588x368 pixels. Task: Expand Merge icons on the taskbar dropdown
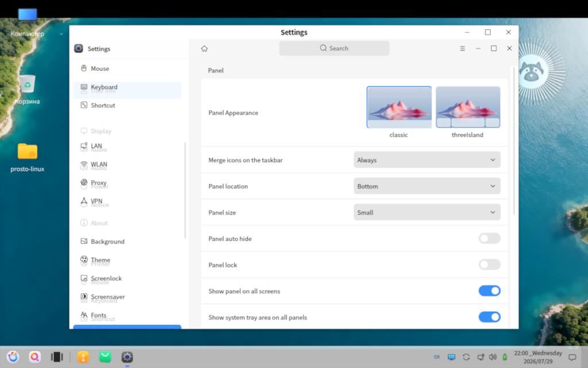click(427, 160)
